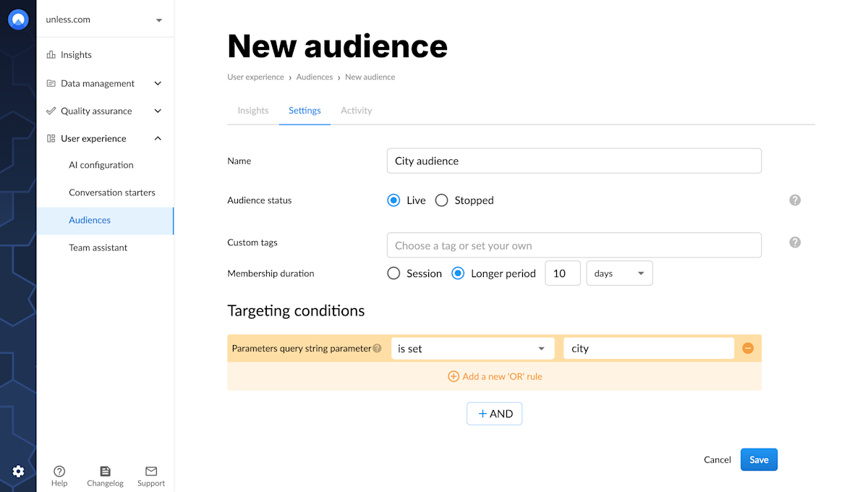The image size is (868, 492).
Task: Add a new 'OR' rule
Action: pos(495,376)
